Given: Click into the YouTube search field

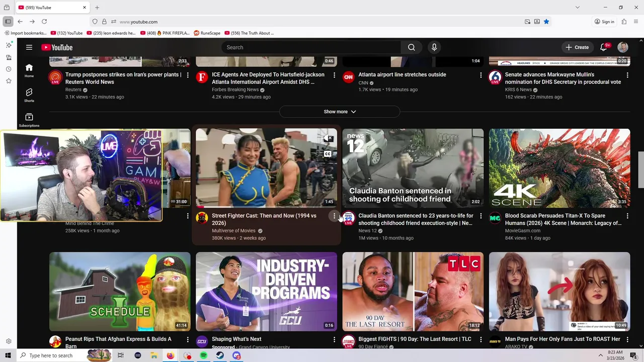Looking at the screenshot, I should pyautogui.click(x=311, y=47).
